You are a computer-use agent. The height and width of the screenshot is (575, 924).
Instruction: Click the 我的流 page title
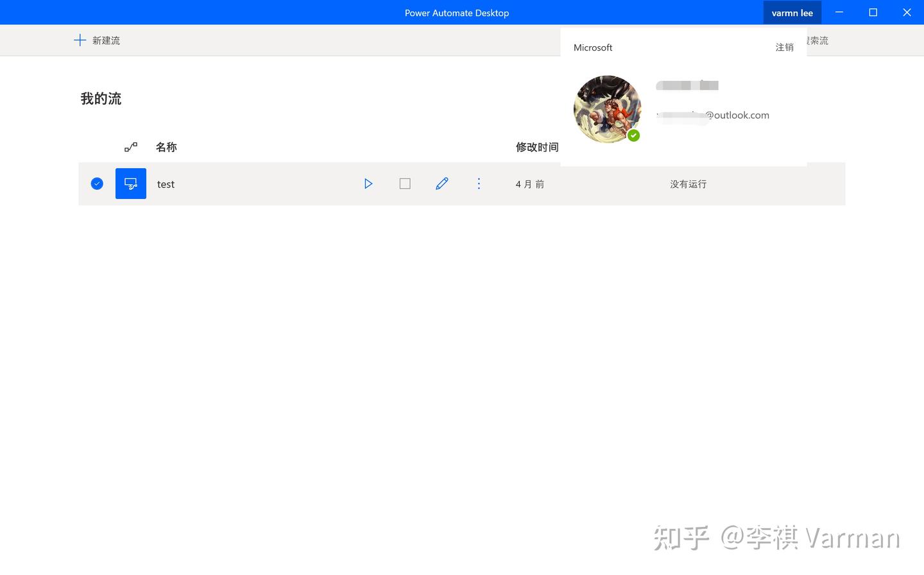pyautogui.click(x=100, y=98)
